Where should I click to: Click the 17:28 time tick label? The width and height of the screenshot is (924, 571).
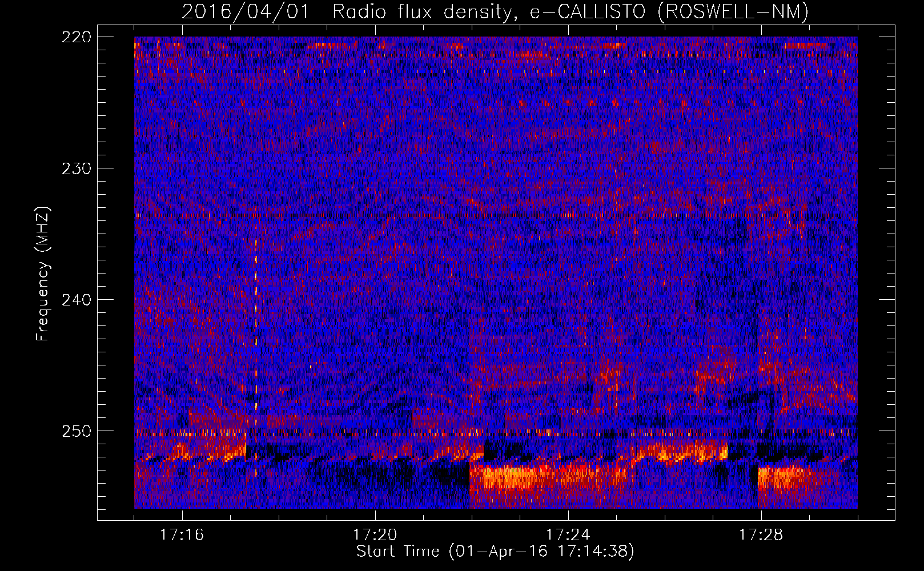click(x=761, y=534)
